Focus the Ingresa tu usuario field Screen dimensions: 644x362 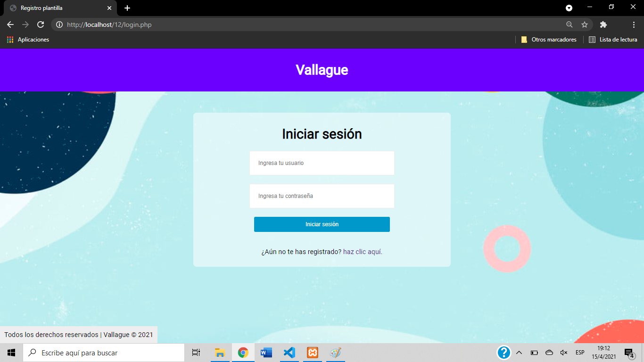click(322, 163)
